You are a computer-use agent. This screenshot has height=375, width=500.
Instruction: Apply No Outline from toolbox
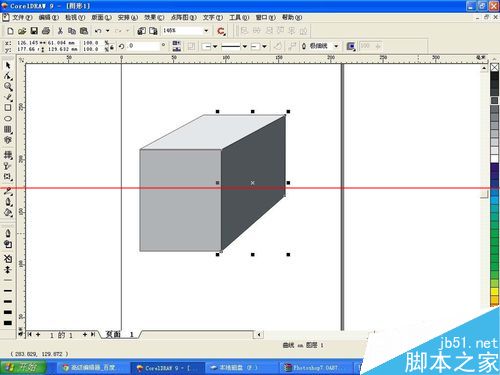tap(8, 258)
